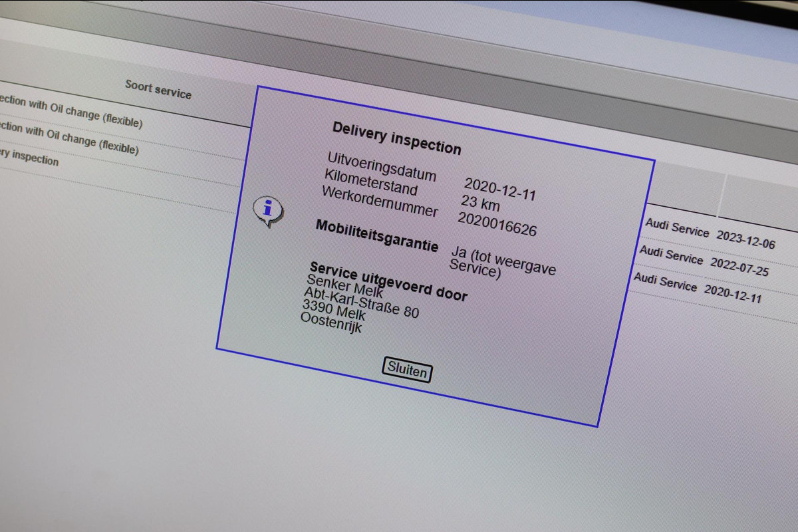Select the date 2020-12-11 in the table row
This screenshot has width=798, height=532.
(x=733, y=293)
